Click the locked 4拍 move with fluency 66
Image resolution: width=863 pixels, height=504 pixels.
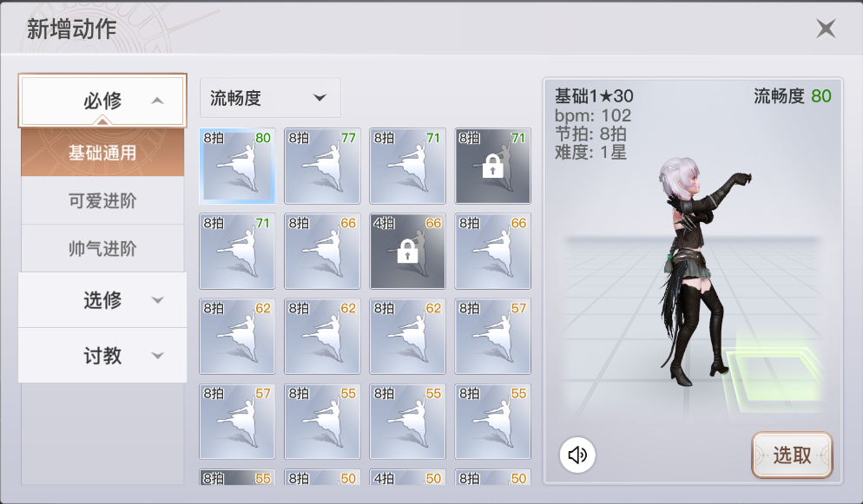tap(408, 252)
